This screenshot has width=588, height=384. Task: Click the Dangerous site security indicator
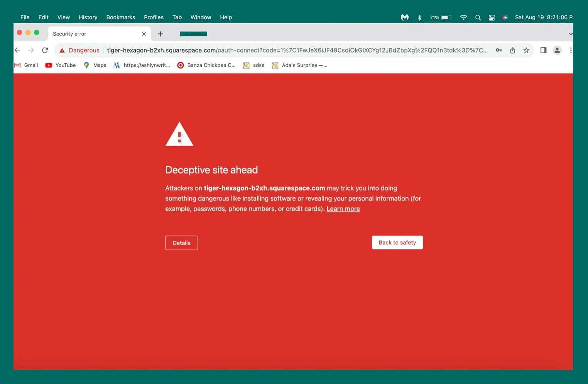[79, 50]
